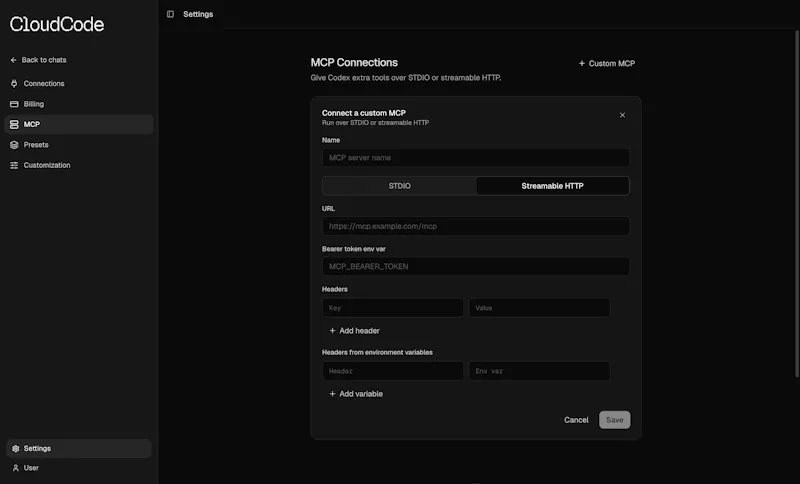800x484 pixels.
Task: Click the MCP Connections heading
Action: pos(354,63)
